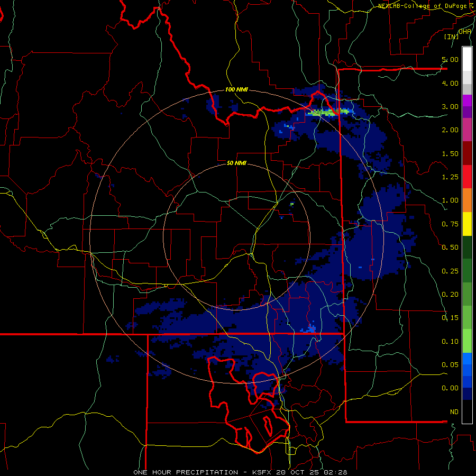The height and width of the screenshot is (476, 476).
Task: Click the "50 NMI" range ring label
Action: pos(236,163)
